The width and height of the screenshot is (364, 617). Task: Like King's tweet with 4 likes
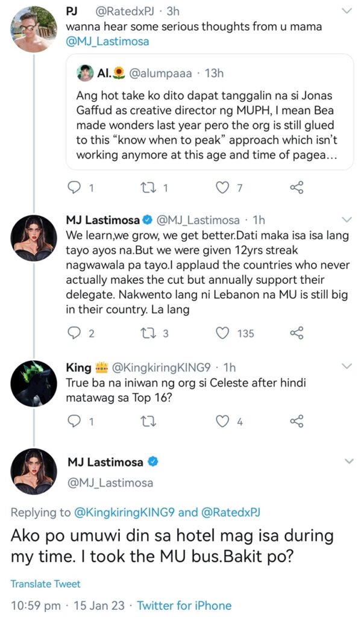[224, 421]
